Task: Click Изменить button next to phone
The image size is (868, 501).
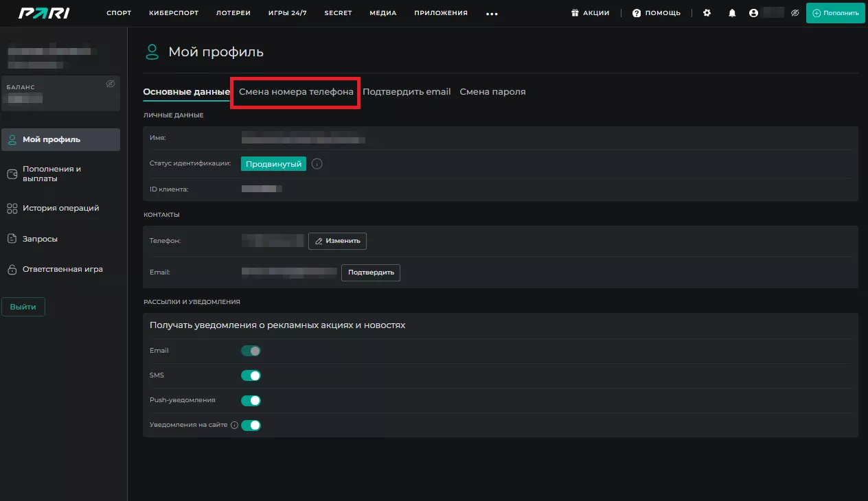Action: 337,241
